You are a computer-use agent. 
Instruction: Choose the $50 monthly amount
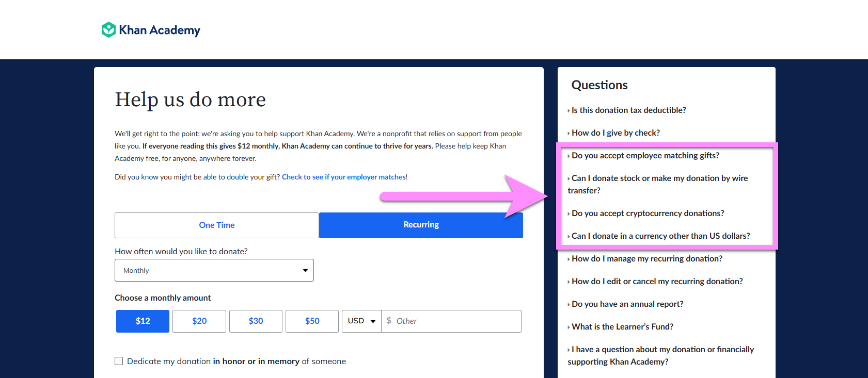click(312, 321)
